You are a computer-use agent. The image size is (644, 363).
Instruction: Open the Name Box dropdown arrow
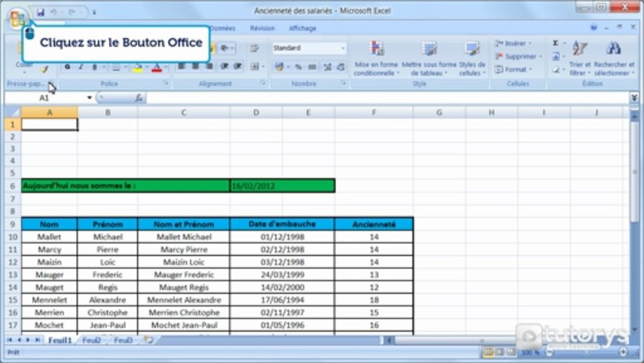90,98
